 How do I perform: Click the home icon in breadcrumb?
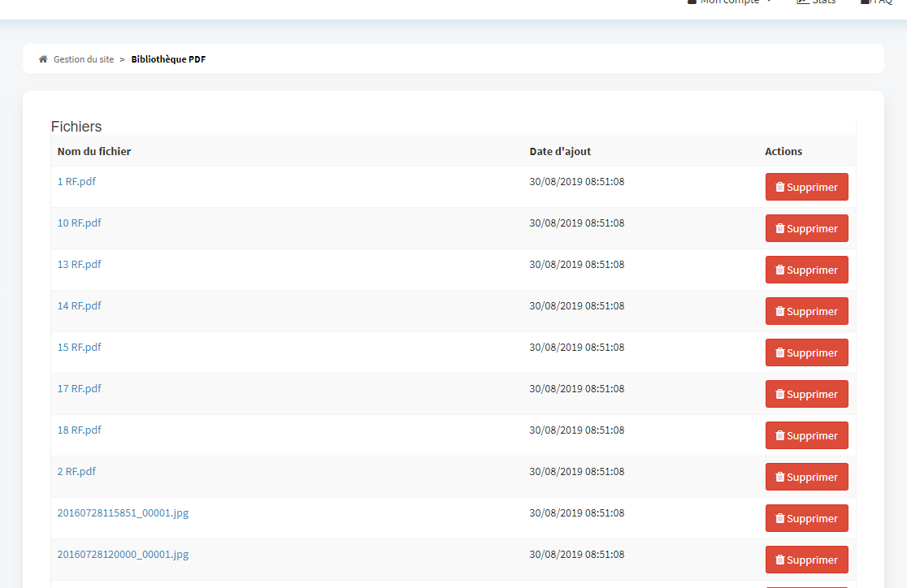point(43,59)
